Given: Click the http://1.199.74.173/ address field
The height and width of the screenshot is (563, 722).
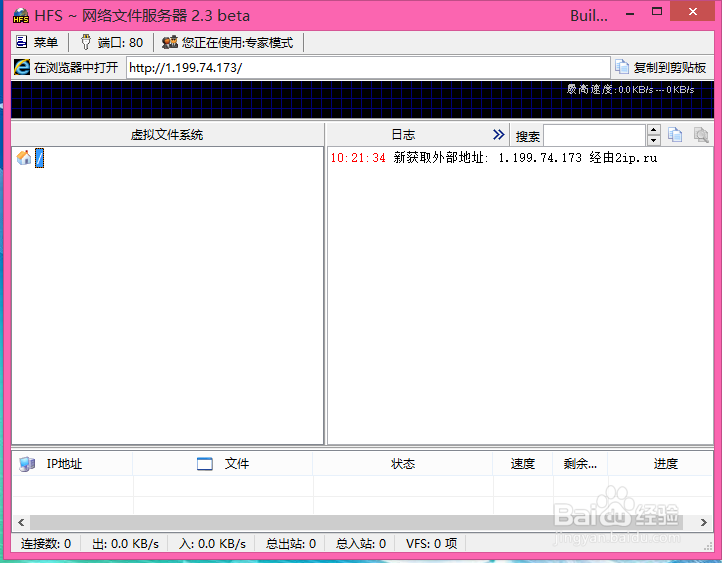Looking at the screenshot, I should pyautogui.click(x=368, y=68).
